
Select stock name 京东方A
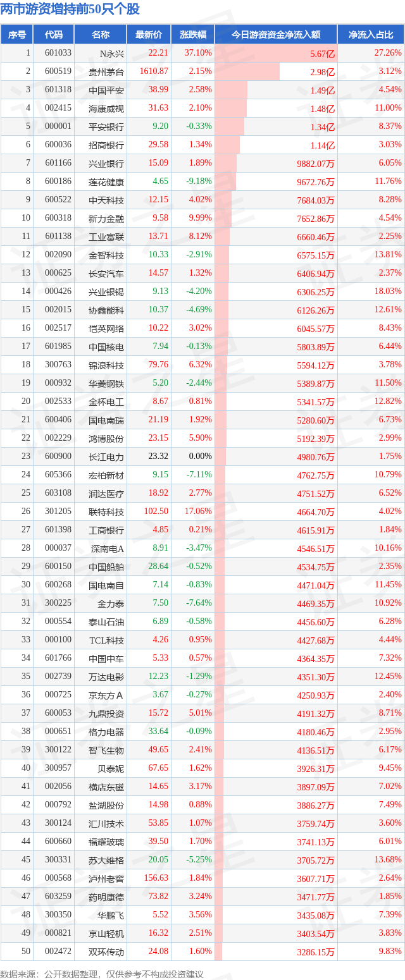point(108,695)
